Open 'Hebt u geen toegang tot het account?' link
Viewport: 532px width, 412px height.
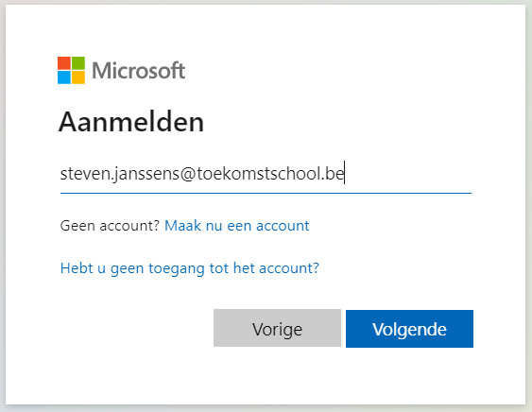tap(190, 268)
